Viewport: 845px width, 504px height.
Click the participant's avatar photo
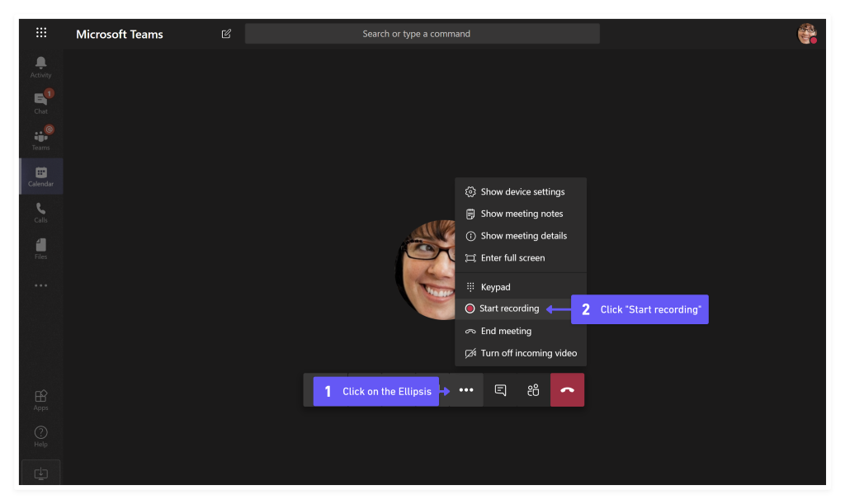(x=426, y=269)
